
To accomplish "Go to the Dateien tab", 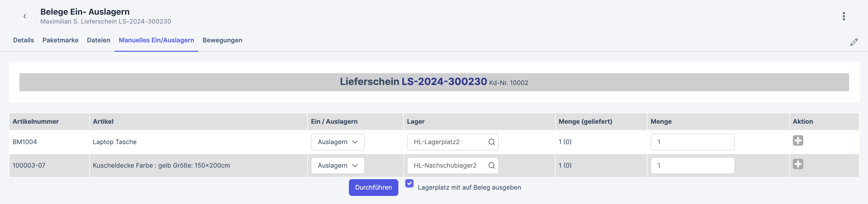I will (98, 40).
